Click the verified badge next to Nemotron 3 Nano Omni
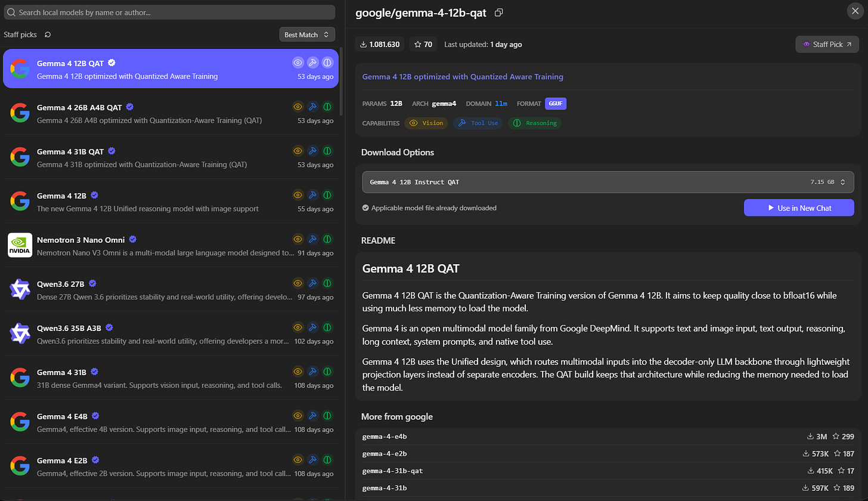 pos(133,239)
